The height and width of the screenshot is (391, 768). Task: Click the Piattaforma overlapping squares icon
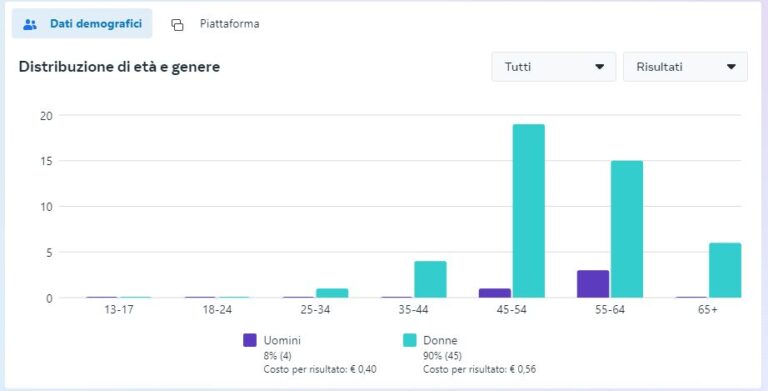point(177,25)
